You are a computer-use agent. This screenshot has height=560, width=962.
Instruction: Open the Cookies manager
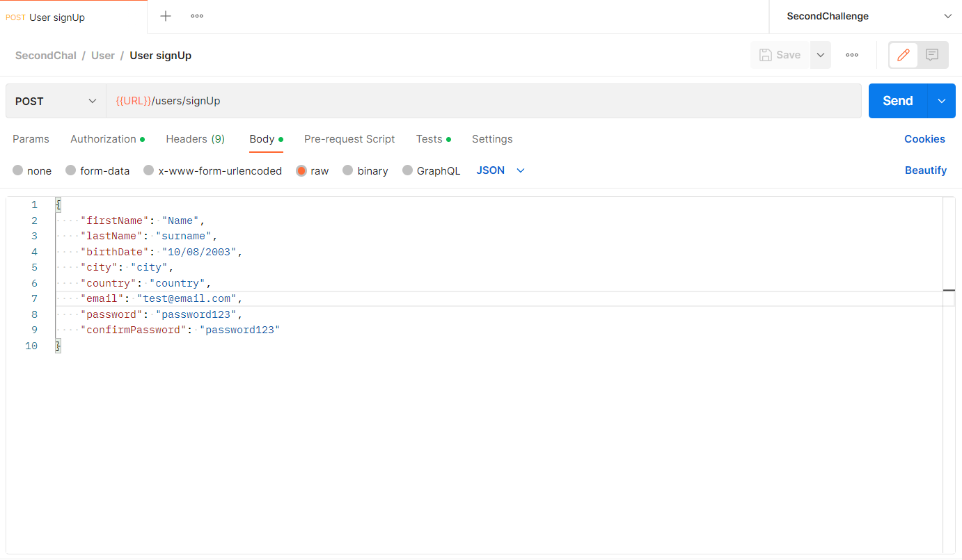924,139
